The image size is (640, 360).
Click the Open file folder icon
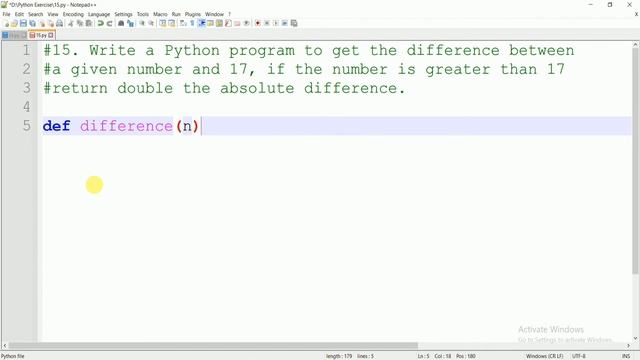click(14, 23)
